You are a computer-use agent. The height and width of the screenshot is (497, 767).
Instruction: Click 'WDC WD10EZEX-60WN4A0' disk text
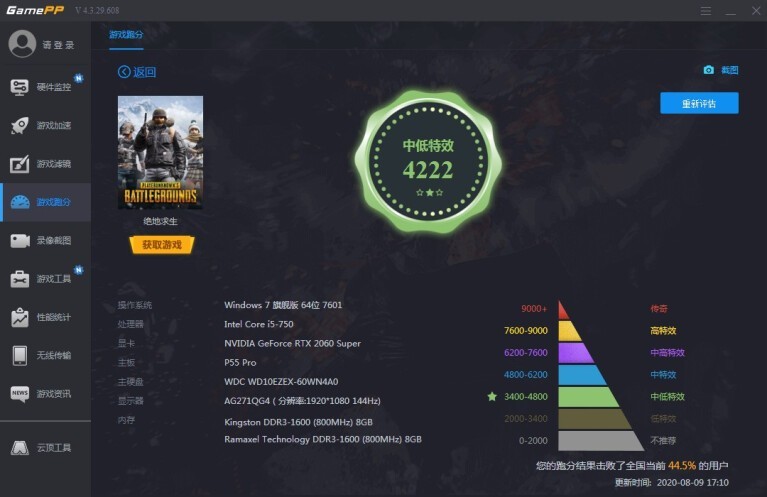281,382
